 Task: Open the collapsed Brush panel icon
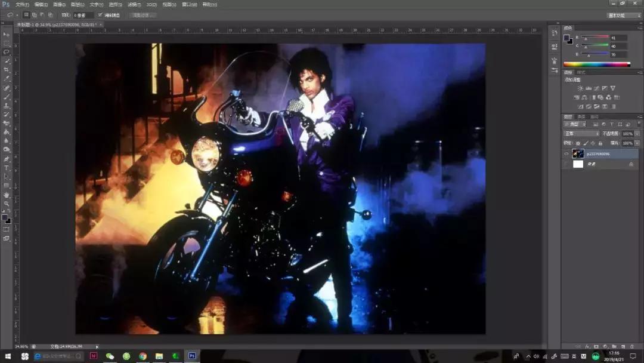click(x=555, y=61)
